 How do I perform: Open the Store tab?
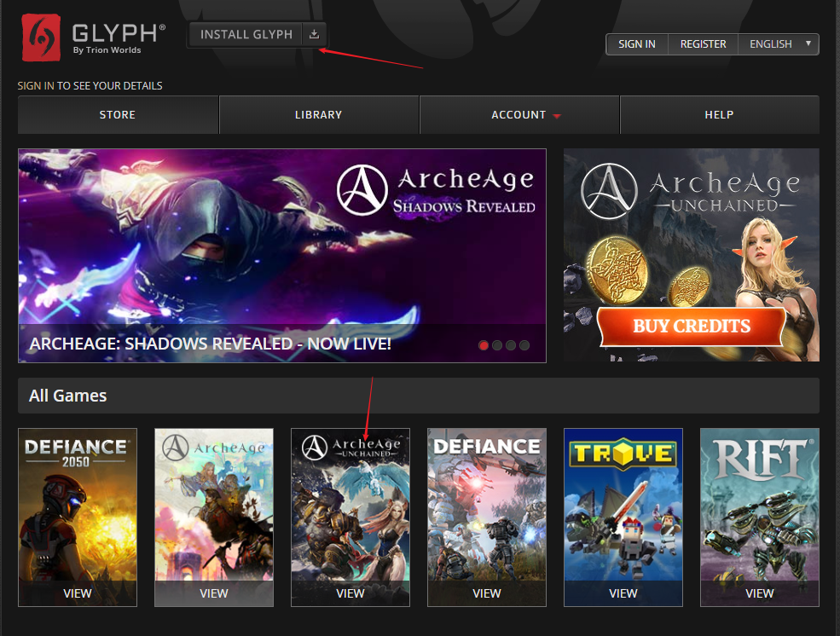click(118, 115)
